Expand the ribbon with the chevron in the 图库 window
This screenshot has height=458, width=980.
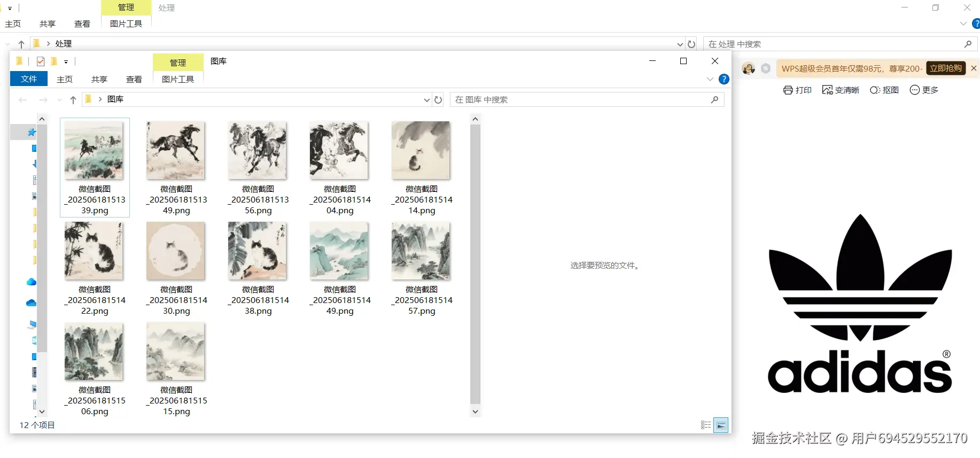[x=710, y=79]
